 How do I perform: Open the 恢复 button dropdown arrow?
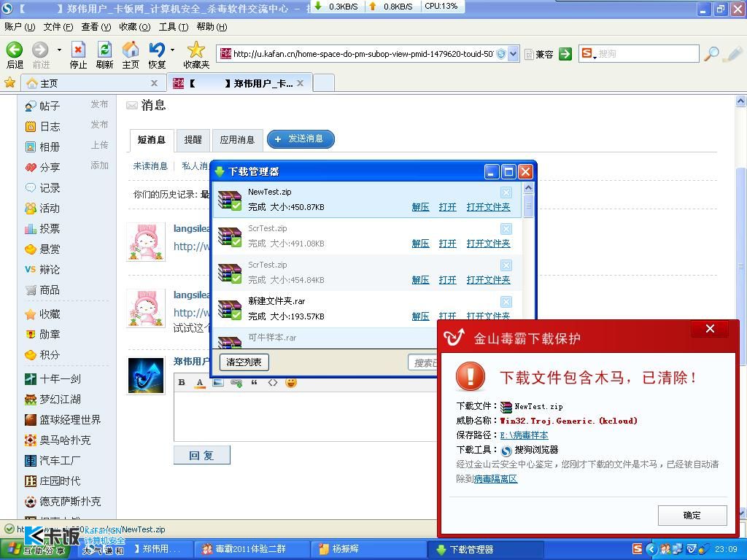172,50
